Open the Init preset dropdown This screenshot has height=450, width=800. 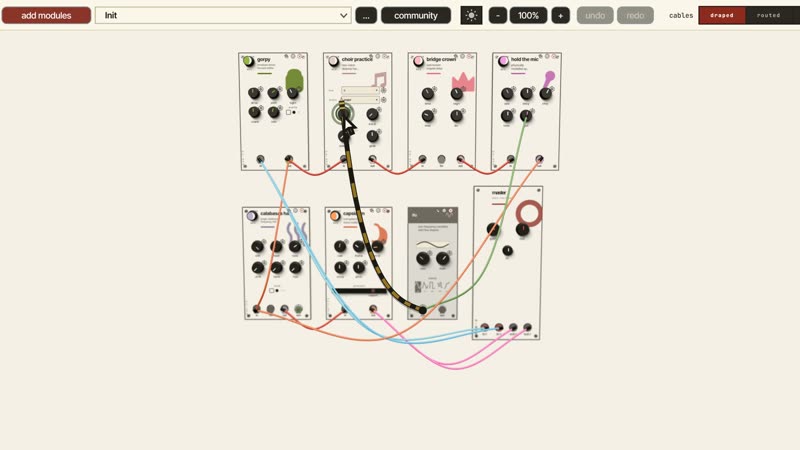click(223, 15)
